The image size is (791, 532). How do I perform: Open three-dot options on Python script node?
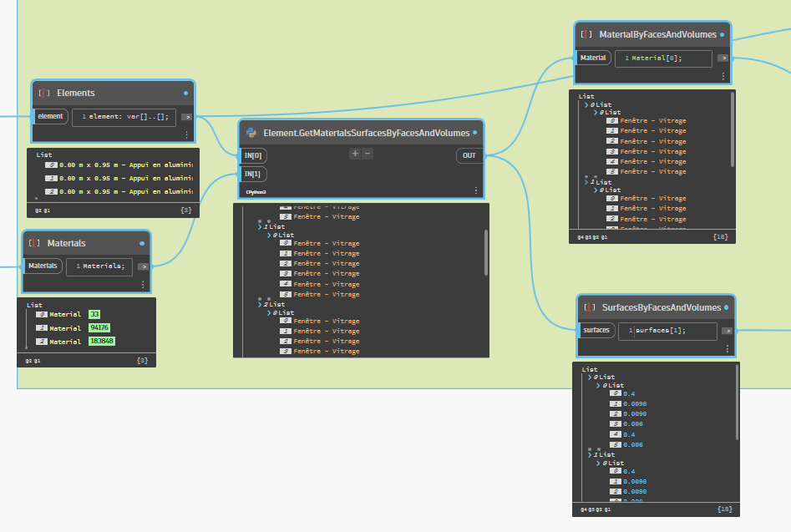click(x=476, y=191)
